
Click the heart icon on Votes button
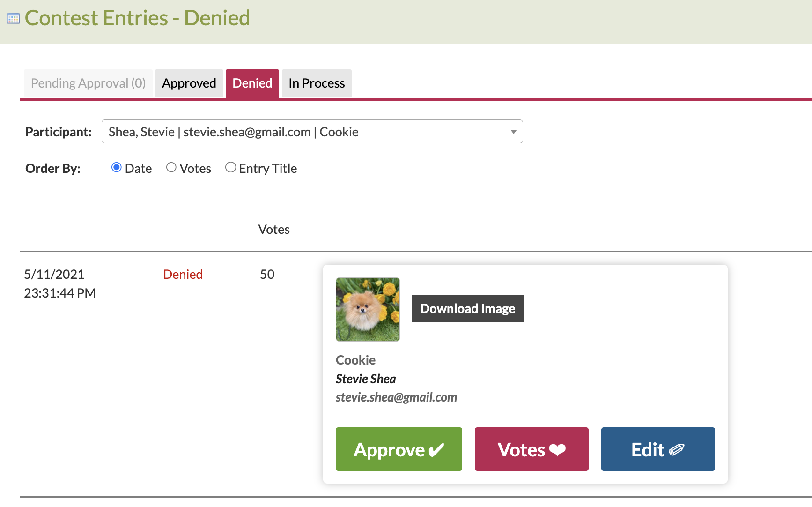tap(557, 450)
